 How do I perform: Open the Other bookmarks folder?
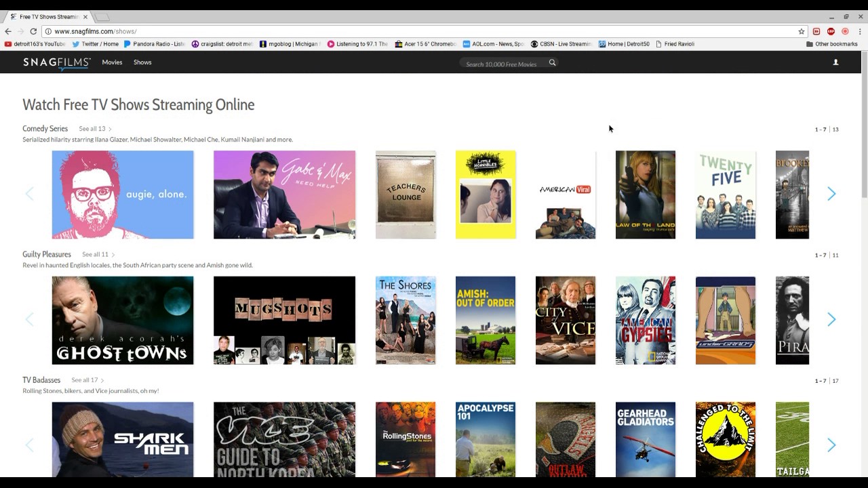(832, 44)
